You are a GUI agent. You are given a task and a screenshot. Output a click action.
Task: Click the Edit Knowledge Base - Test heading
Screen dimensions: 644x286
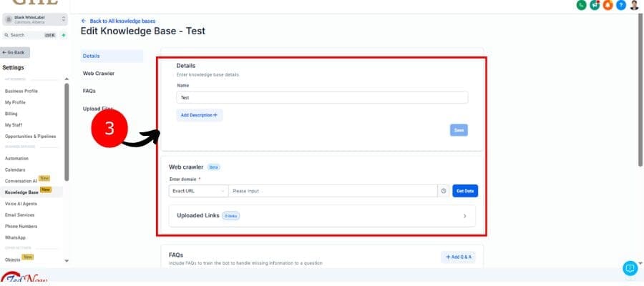142,31
